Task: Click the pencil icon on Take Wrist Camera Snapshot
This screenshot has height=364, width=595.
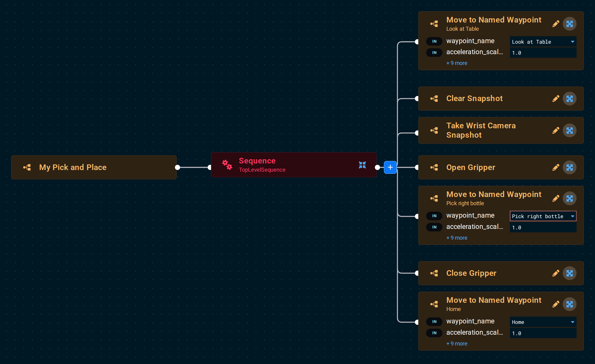Action: tap(556, 130)
